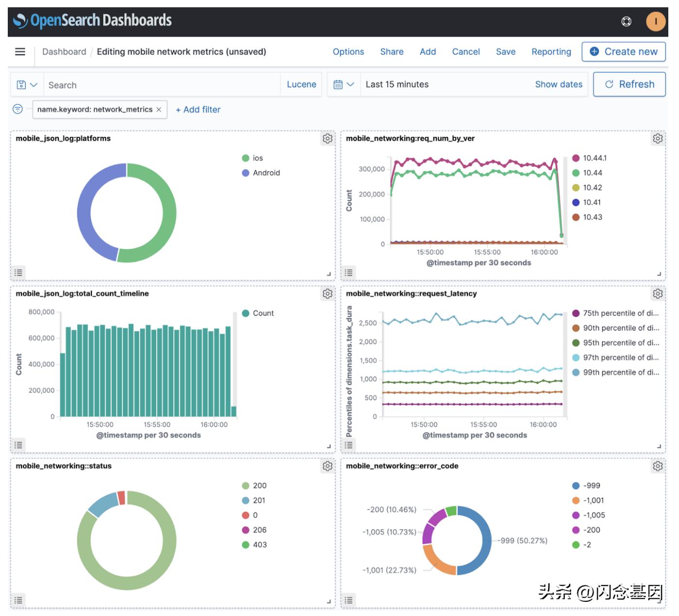This screenshot has width=679, height=616.
Task: Open the Dashboard breadcrumb
Action: pyautogui.click(x=64, y=51)
